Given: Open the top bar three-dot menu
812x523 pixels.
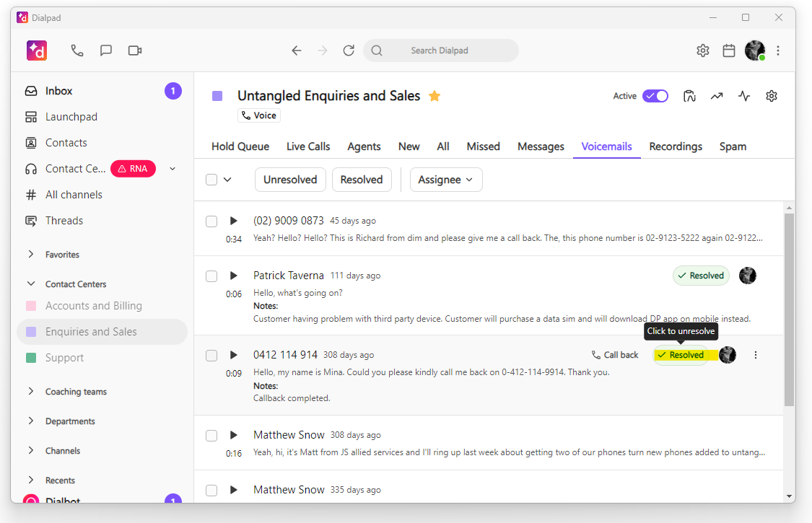Looking at the screenshot, I should pyautogui.click(x=778, y=50).
